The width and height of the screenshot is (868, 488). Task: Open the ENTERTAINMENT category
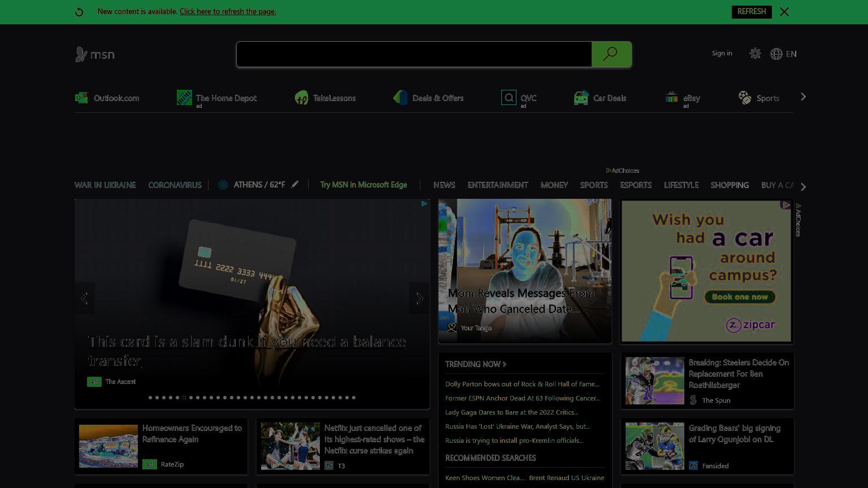tap(498, 185)
